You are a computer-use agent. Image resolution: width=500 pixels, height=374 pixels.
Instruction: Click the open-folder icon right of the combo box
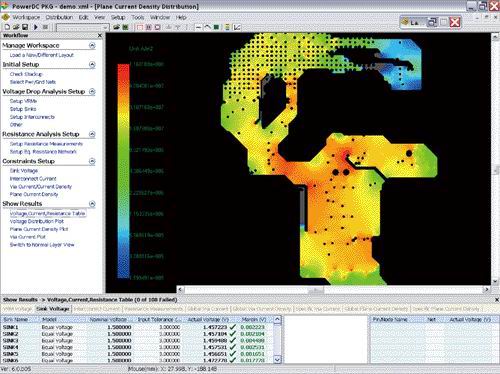116,27
